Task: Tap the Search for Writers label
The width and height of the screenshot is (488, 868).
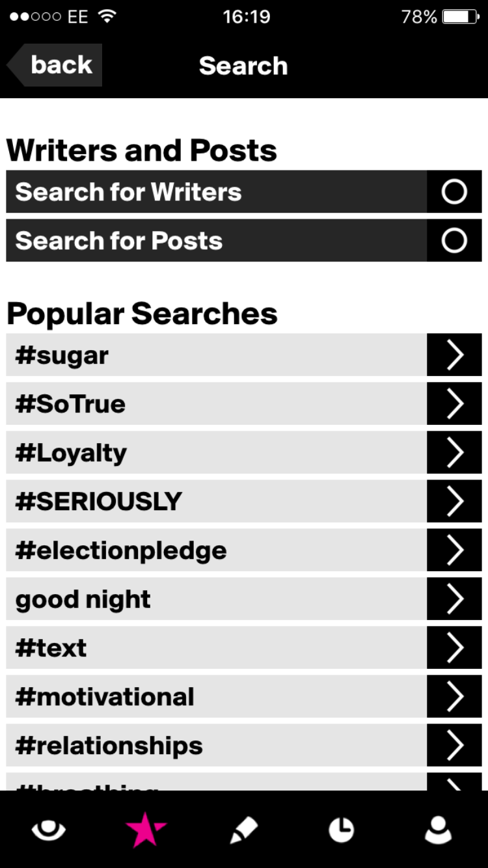Action: coord(129,192)
